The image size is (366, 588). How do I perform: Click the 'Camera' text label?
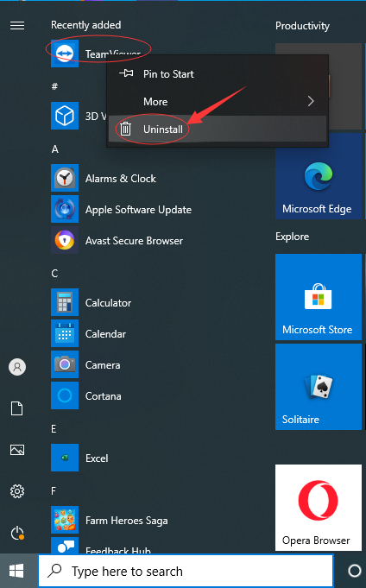point(103,365)
